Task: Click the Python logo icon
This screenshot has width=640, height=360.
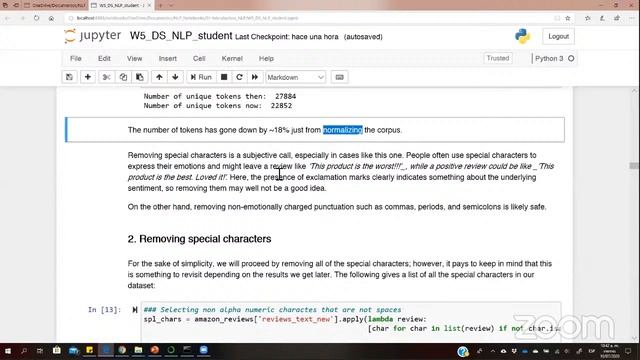Action: point(522,36)
